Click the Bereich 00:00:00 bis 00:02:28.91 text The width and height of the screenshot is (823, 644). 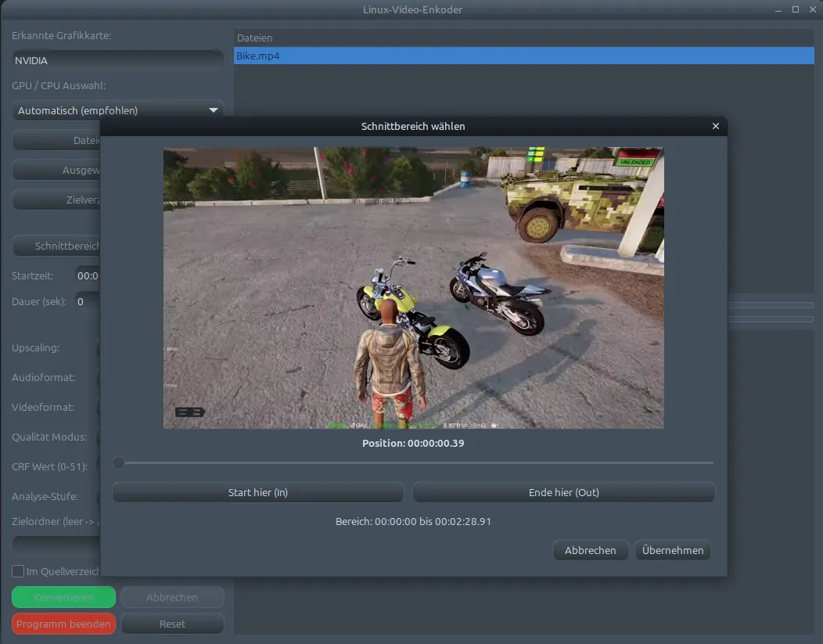click(x=413, y=521)
